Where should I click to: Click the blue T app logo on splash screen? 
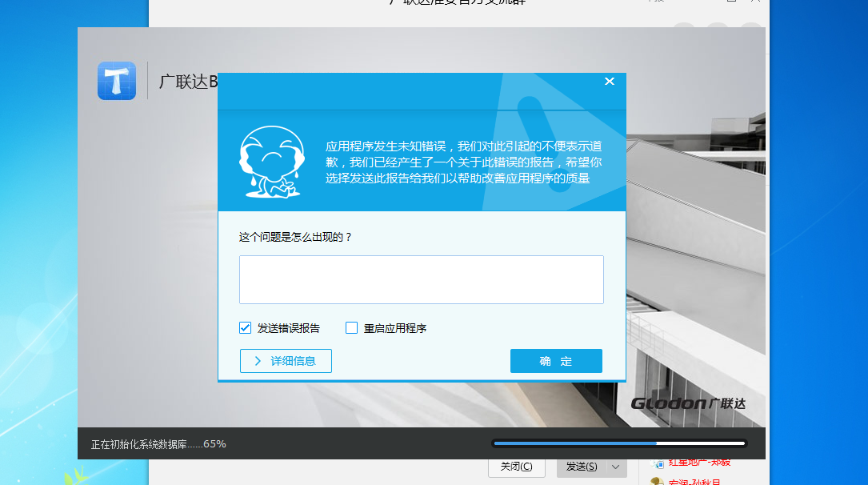pyautogui.click(x=117, y=81)
